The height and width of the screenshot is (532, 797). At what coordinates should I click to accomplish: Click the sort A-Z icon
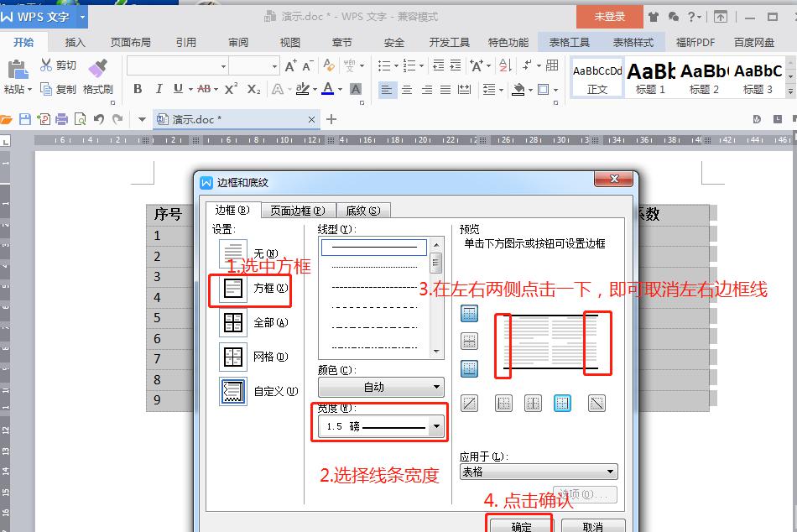505,65
